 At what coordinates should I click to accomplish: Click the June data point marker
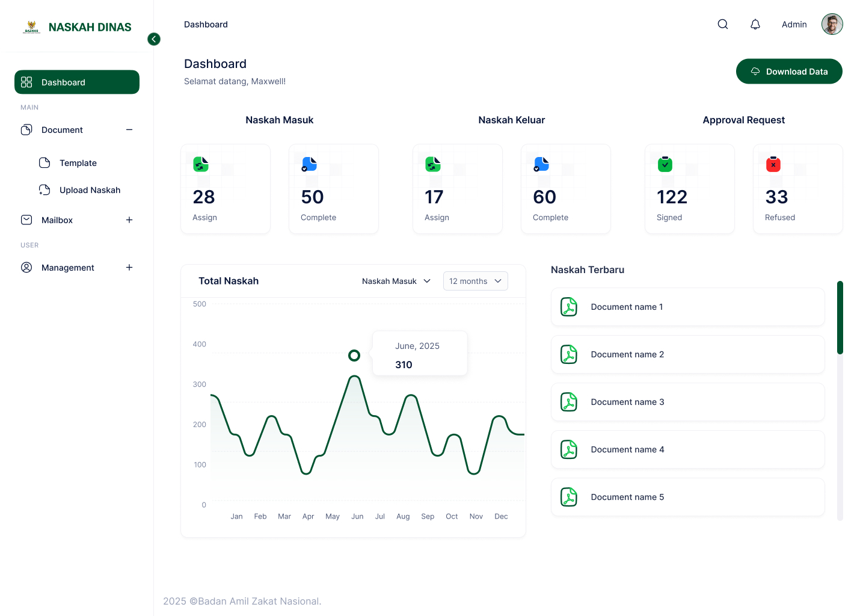tap(354, 356)
